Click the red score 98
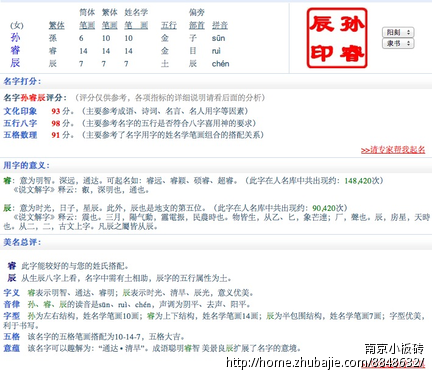 (56, 123)
